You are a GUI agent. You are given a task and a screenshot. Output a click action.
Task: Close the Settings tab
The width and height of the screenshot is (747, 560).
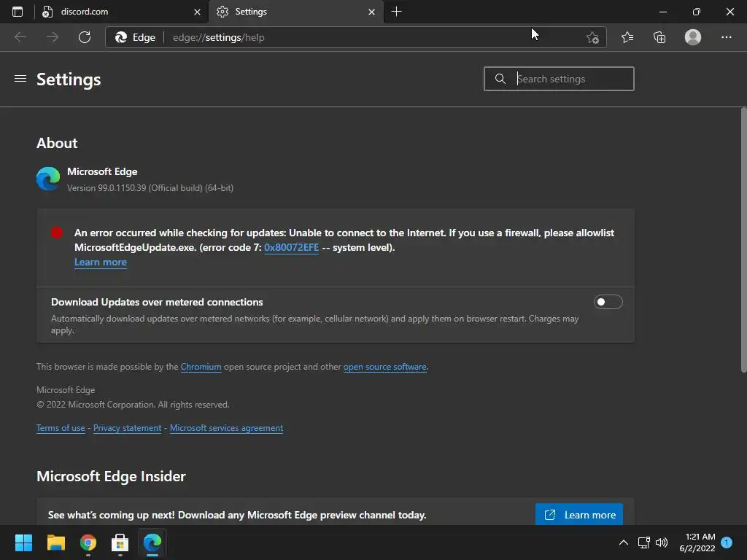coord(371,12)
